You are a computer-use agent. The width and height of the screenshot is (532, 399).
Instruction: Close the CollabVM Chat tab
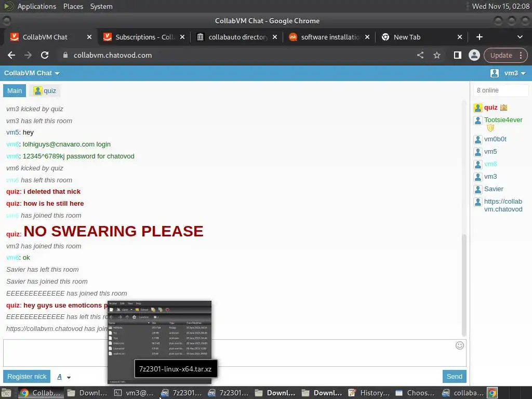click(89, 37)
